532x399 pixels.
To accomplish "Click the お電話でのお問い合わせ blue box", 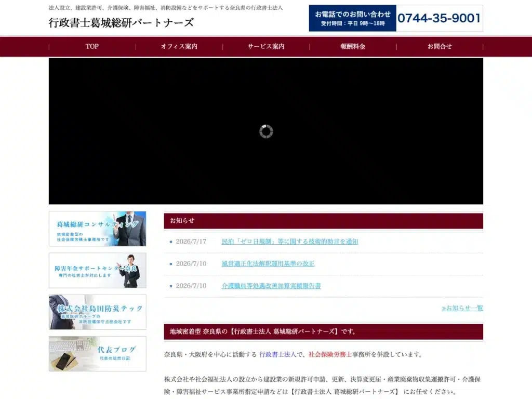I will (353, 18).
